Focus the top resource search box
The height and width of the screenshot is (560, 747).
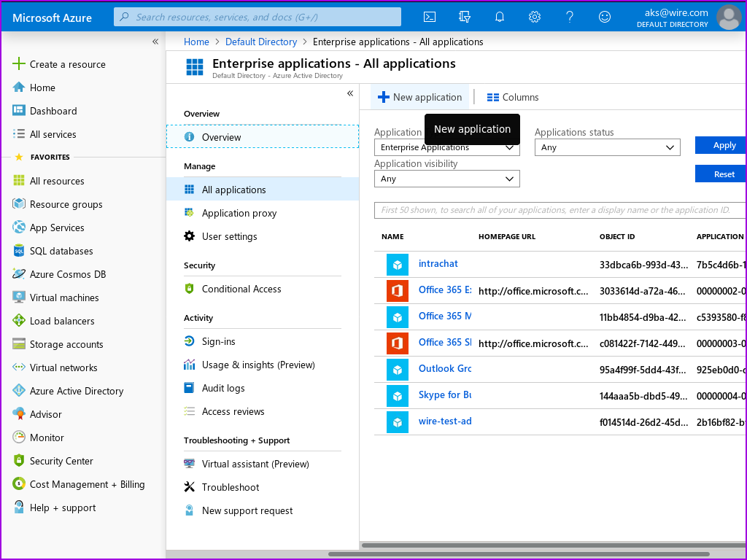point(258,17)
